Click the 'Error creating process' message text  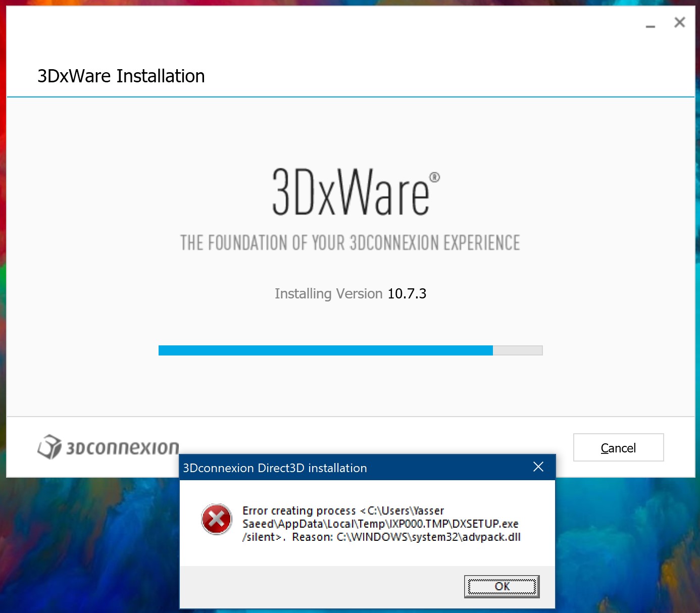click(381, 524)
